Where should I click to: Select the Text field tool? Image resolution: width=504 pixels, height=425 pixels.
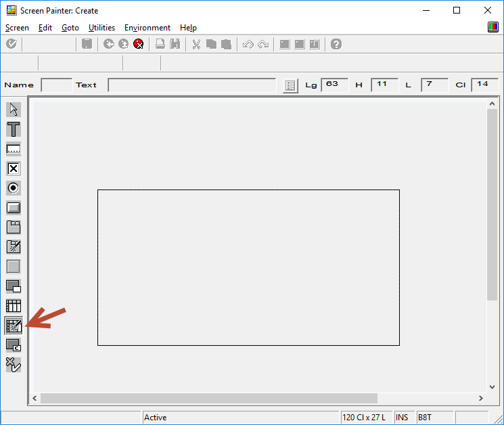(13, 129)
